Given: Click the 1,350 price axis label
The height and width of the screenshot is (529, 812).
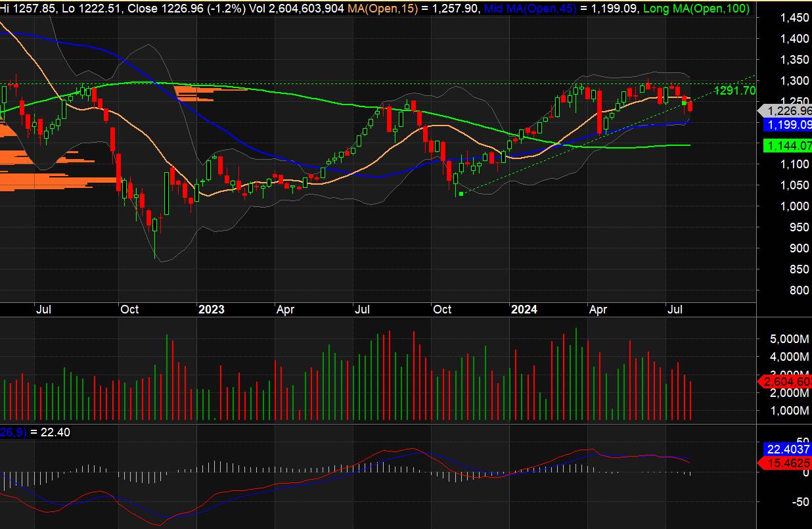Looking at the screenshot, I should [x=796, y=60].
